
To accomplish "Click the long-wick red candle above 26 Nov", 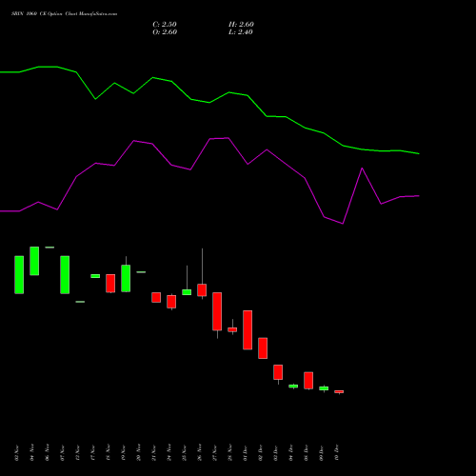I will (202, 290).
